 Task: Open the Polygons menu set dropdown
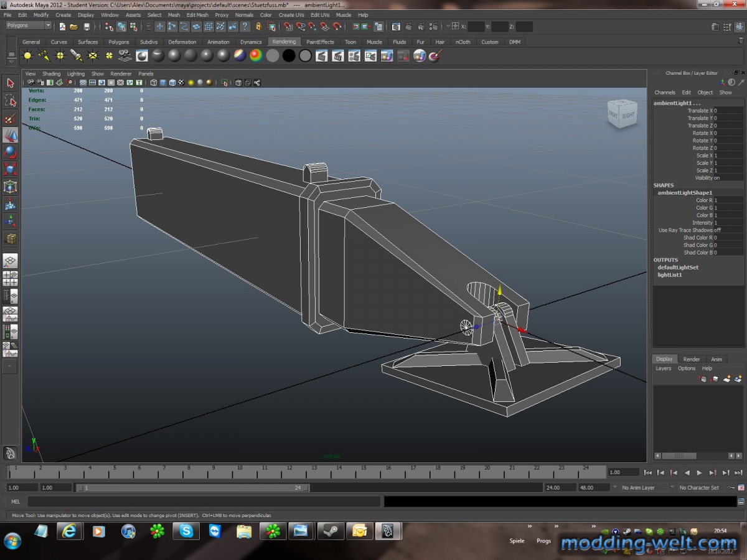(x=29, y=26)
